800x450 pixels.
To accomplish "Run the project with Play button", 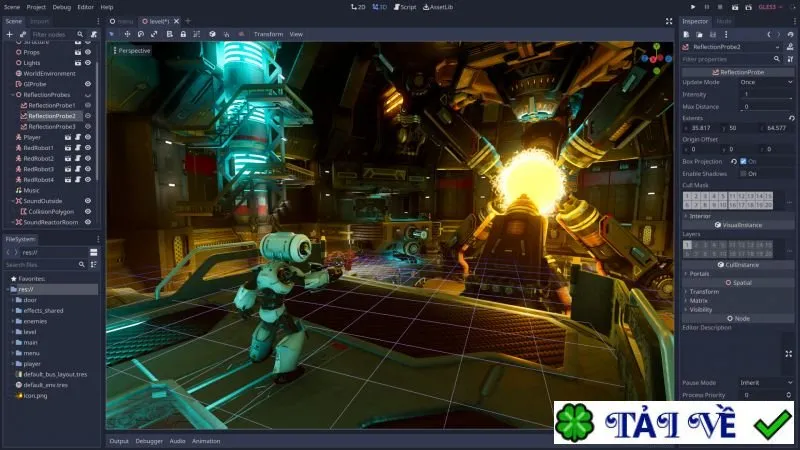I will click(x=693, y=7).
